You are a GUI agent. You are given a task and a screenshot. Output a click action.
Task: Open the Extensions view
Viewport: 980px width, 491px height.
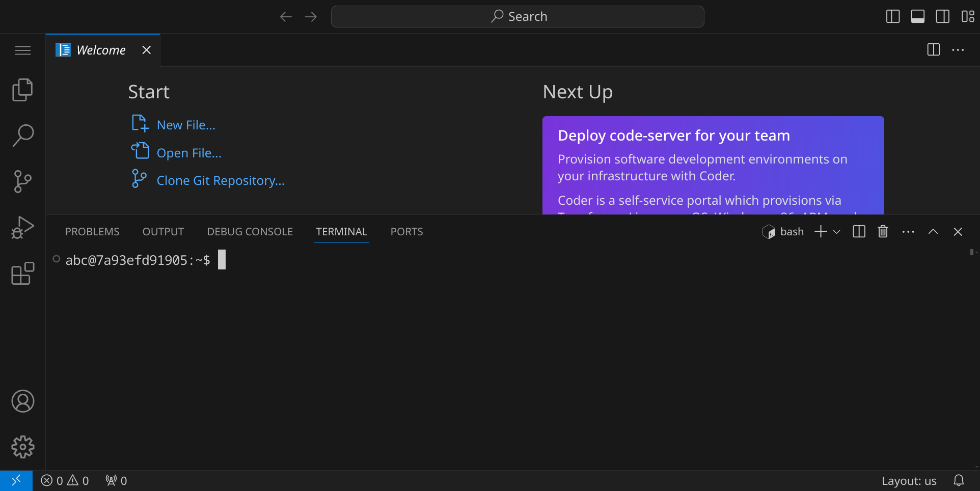point(22,274)
